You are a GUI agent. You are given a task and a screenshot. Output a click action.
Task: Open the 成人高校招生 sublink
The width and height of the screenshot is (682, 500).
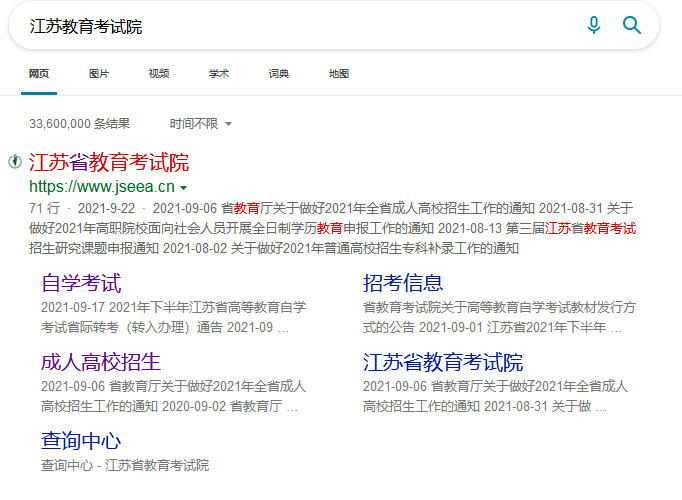pos(101,362)
